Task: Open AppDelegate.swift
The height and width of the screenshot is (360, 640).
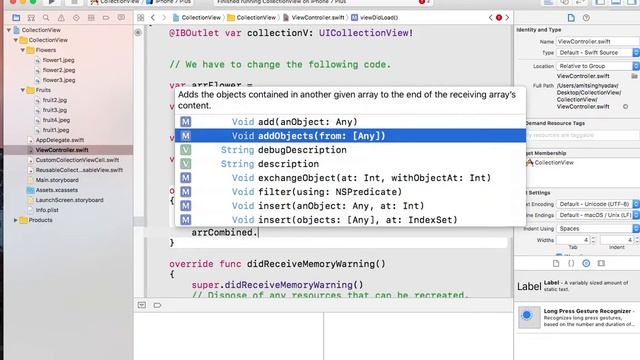Action: tap(60, 140)
